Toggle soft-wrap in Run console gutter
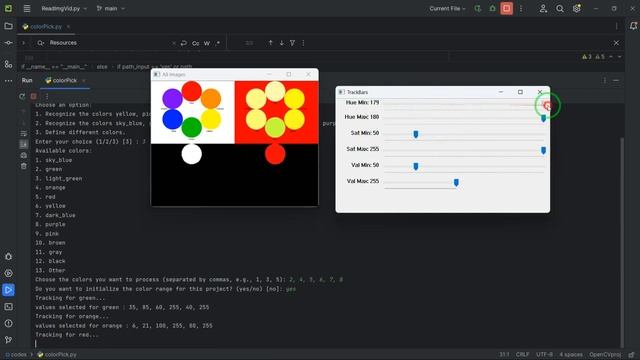The image size is (640, 360). tap(24, 133)
